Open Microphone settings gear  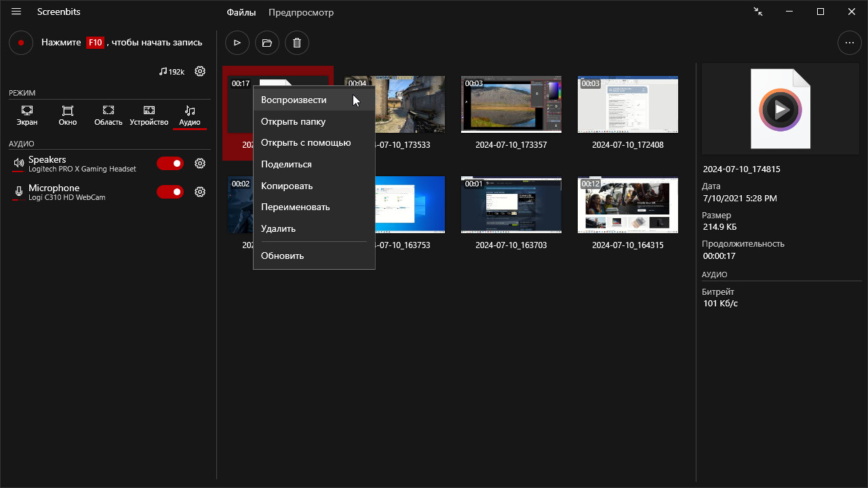click(200, 192)
